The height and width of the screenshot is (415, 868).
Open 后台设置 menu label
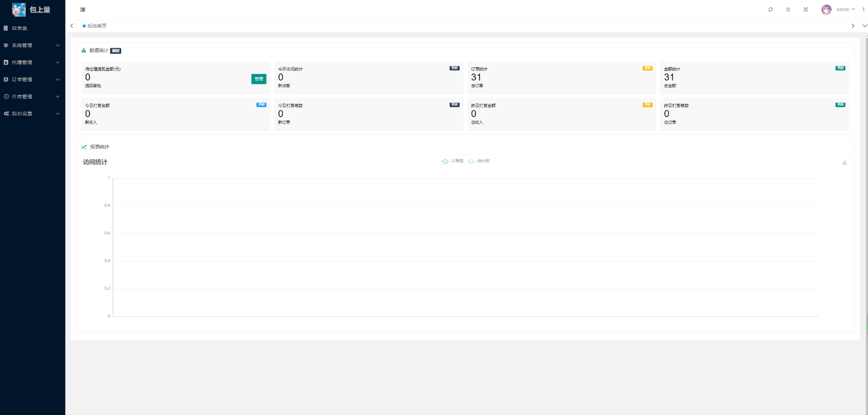pyautogui.click(x=22, y=114)
